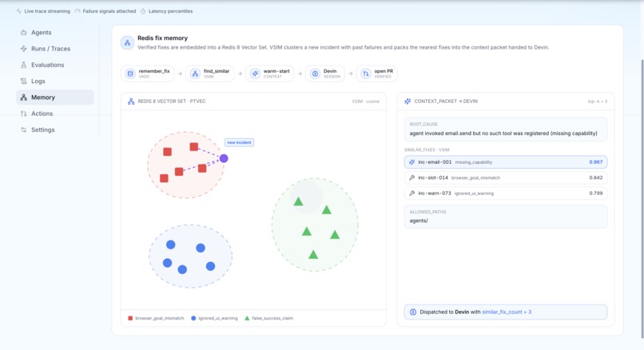The width and height of the screenshot is (644, 350).
Task: Click the 0.842 similarity score
Action: pyautogui.click(x=595, y=178)
